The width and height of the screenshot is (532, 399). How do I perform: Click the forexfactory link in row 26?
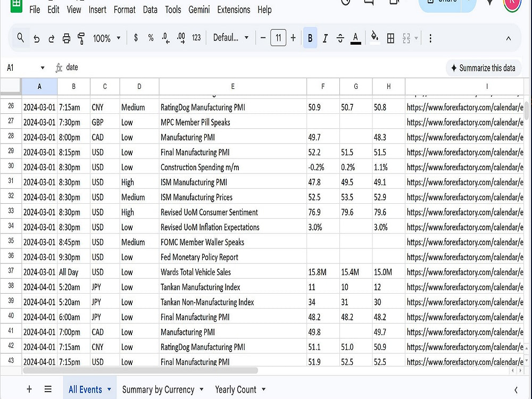point(465,107)
